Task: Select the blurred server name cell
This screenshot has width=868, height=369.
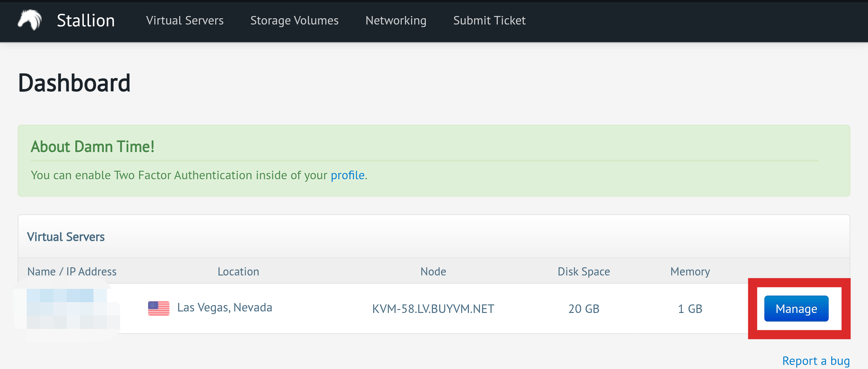Action: coord(67,309)
